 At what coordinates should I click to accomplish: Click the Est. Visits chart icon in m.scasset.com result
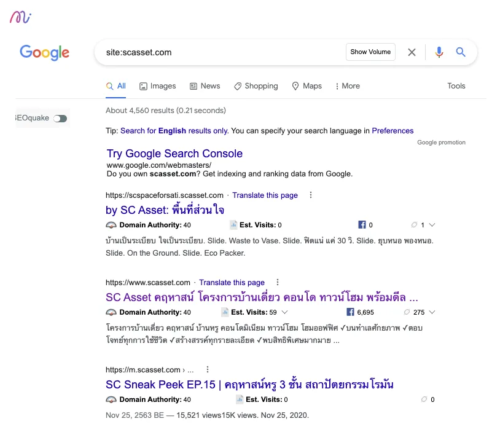(x=240, y=399)
